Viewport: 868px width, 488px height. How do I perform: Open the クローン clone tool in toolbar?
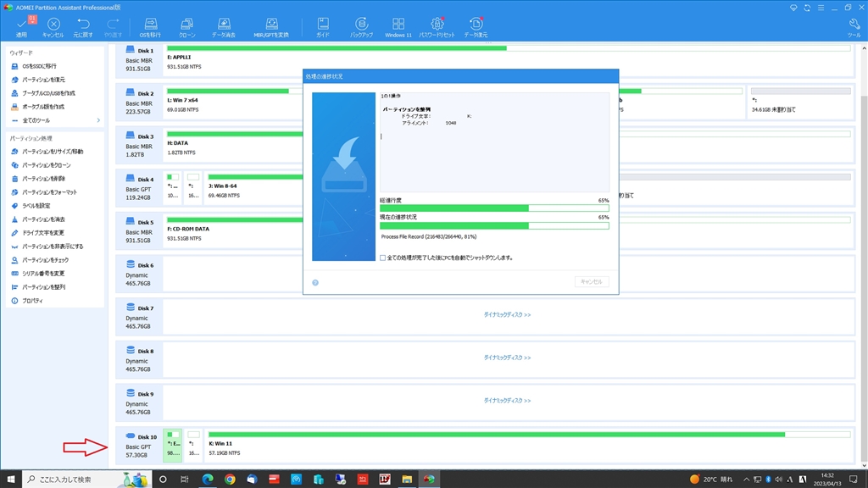pyautogui.click(x=187, y=27)
